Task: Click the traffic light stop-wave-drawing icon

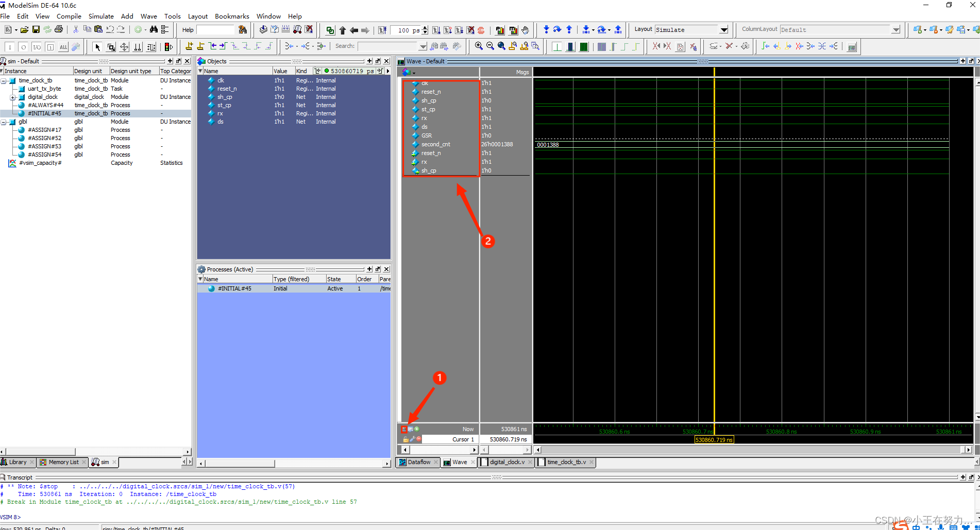Action: pyautogui.click(x=168, y=47)
